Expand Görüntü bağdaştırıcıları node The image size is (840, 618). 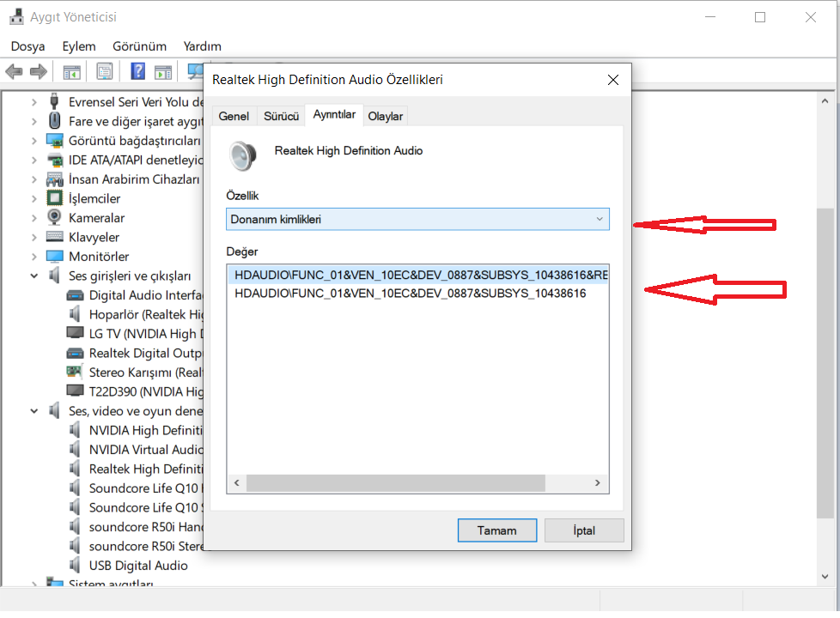[33, 141]
